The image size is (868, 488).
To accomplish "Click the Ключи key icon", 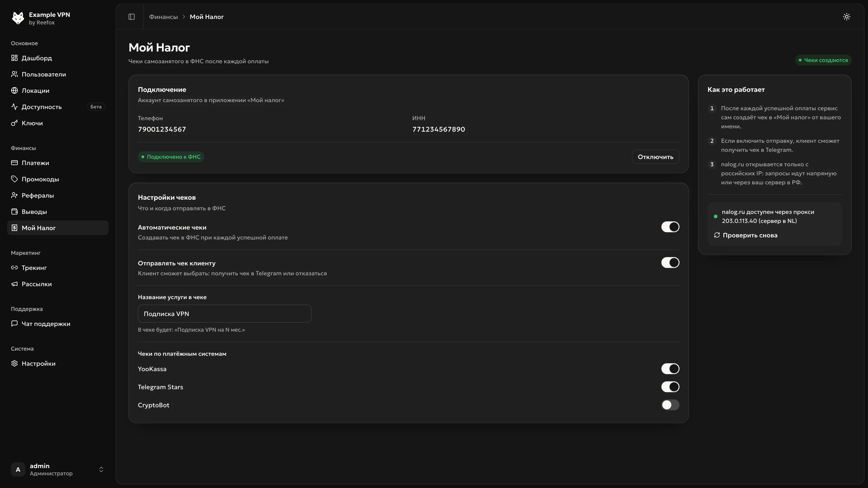I will click(14, 123).
